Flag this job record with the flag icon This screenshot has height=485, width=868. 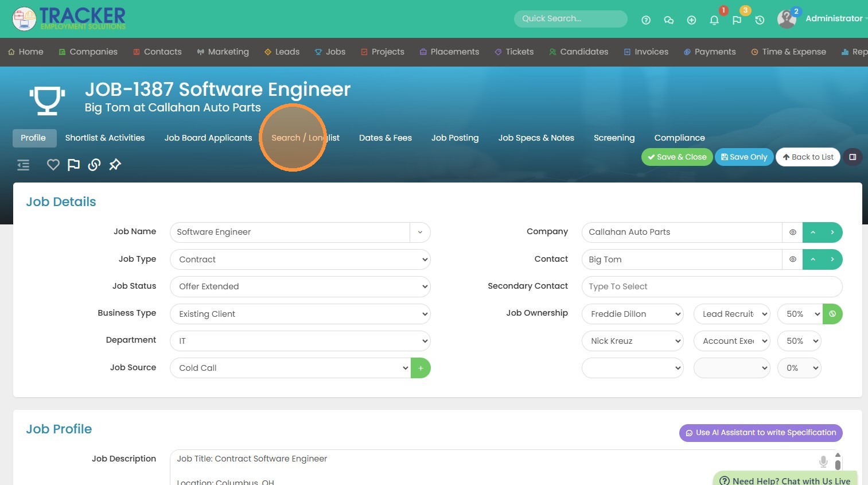pos(73,165)
